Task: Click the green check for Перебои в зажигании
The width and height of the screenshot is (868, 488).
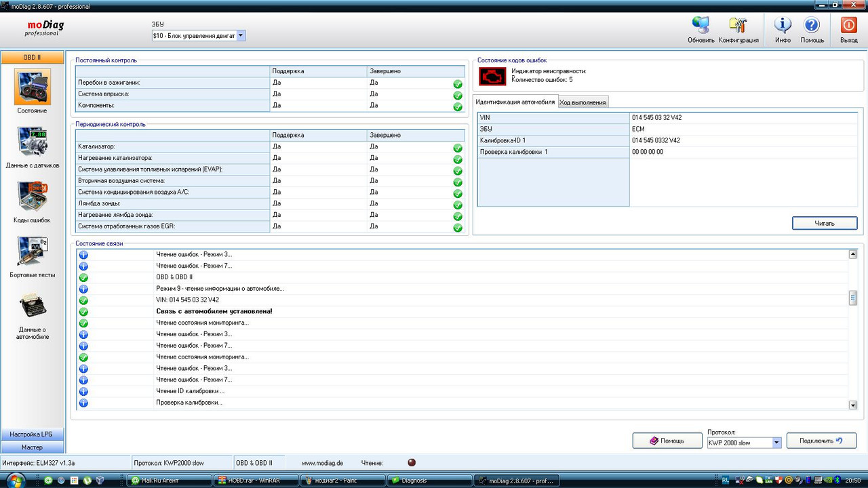Action: coord(458,84)
